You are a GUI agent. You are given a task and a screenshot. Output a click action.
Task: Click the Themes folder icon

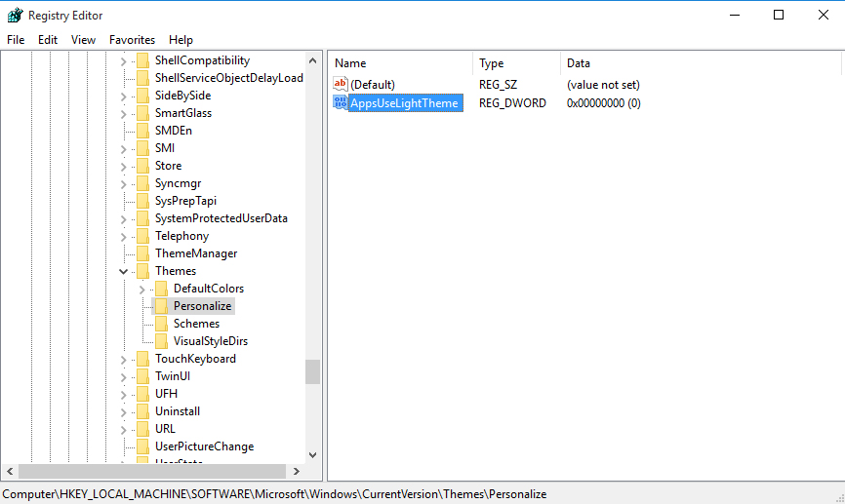(142, 271)
